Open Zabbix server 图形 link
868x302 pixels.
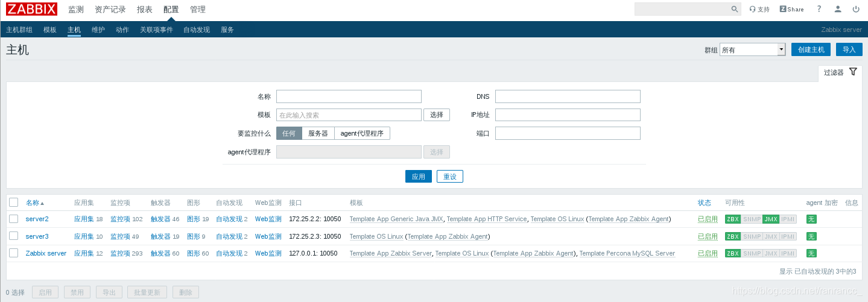(x=194, y=253)
